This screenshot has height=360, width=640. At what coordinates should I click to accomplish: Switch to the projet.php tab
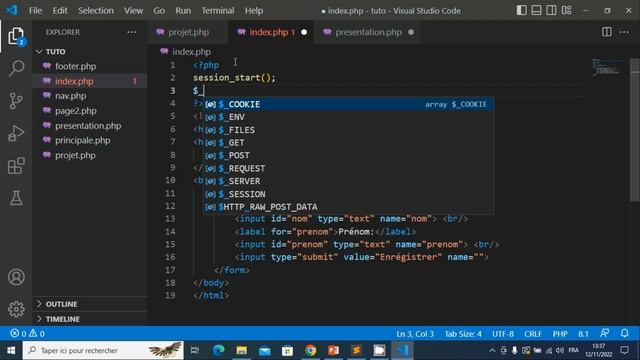[188, 32]
